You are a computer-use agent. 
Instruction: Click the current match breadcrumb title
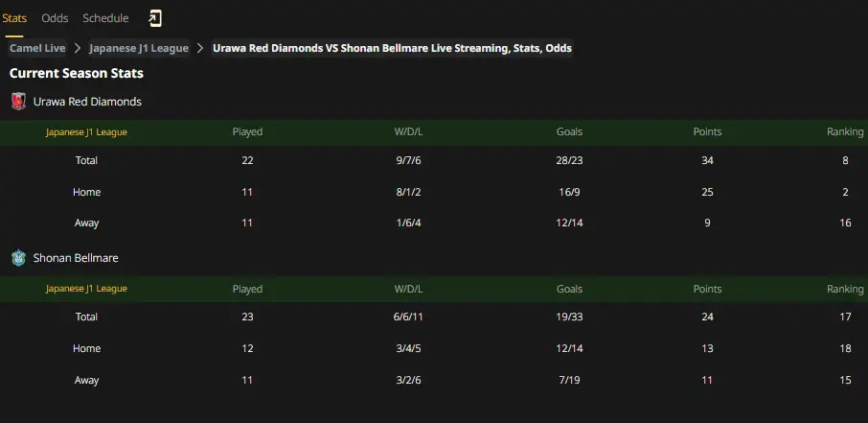pyautogui.click(x=393, y=48)
